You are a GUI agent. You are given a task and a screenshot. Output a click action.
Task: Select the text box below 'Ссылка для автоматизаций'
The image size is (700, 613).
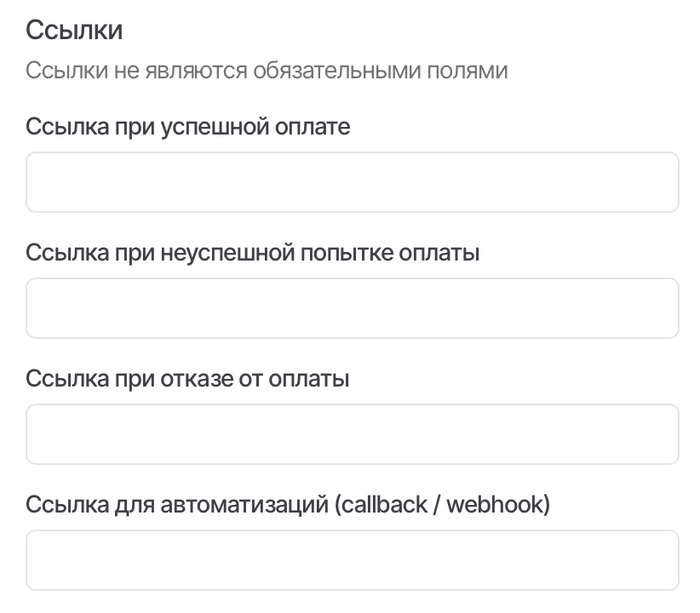(x=352, y=560)
